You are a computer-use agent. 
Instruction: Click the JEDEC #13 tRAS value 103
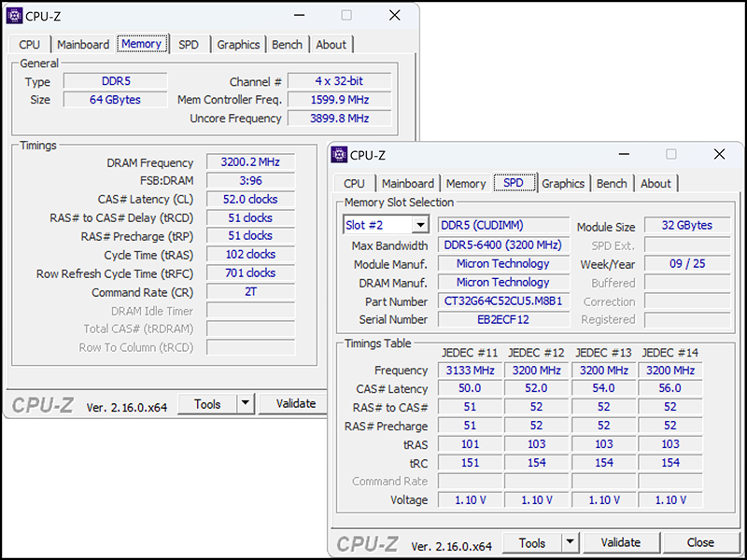[x=603, y=444]
